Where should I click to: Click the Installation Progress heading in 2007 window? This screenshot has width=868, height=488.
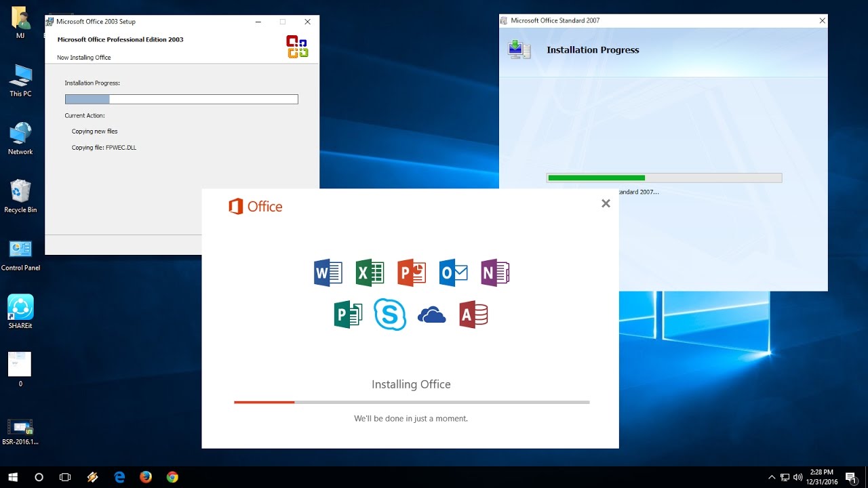593,50
